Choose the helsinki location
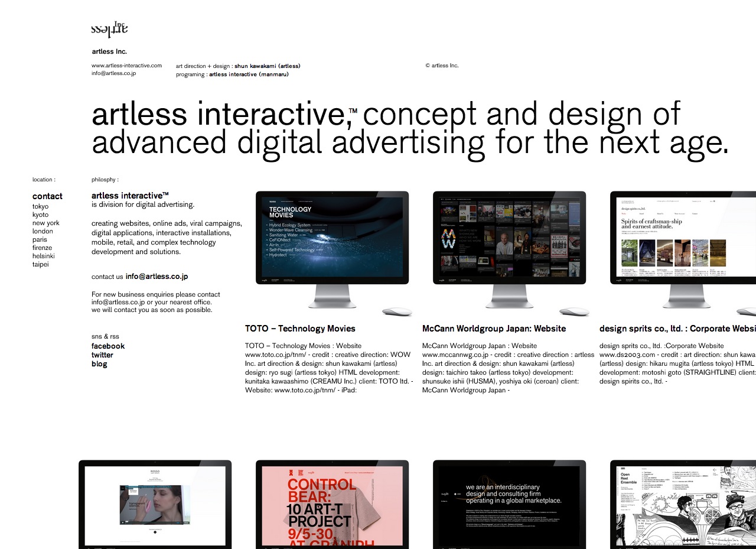756x549 pixels. 44,256
